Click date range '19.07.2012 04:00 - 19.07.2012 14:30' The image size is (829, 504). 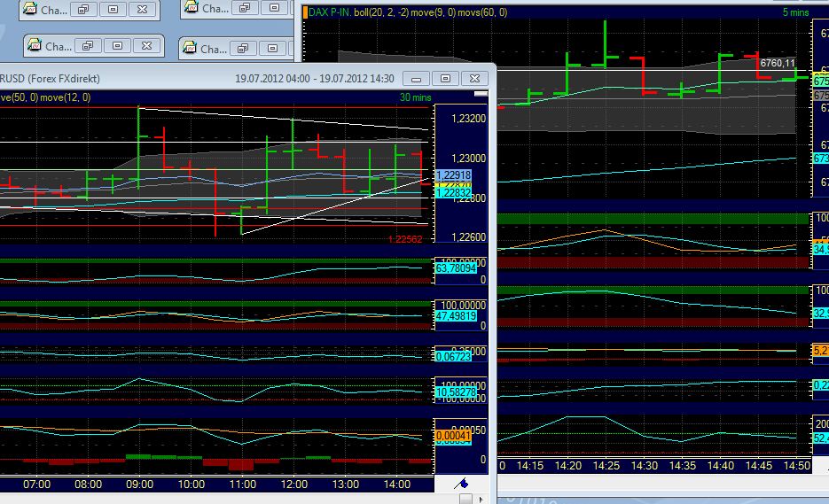(315, 79)
